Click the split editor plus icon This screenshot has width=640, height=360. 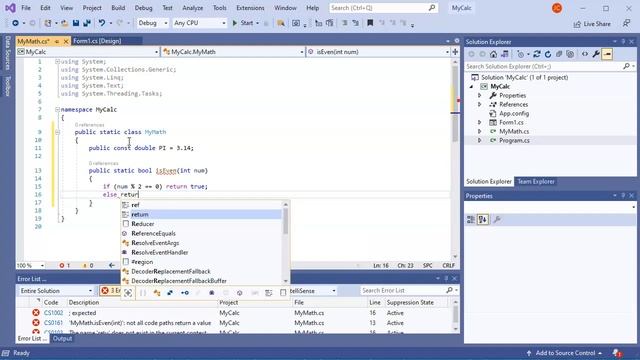point(455,52)
